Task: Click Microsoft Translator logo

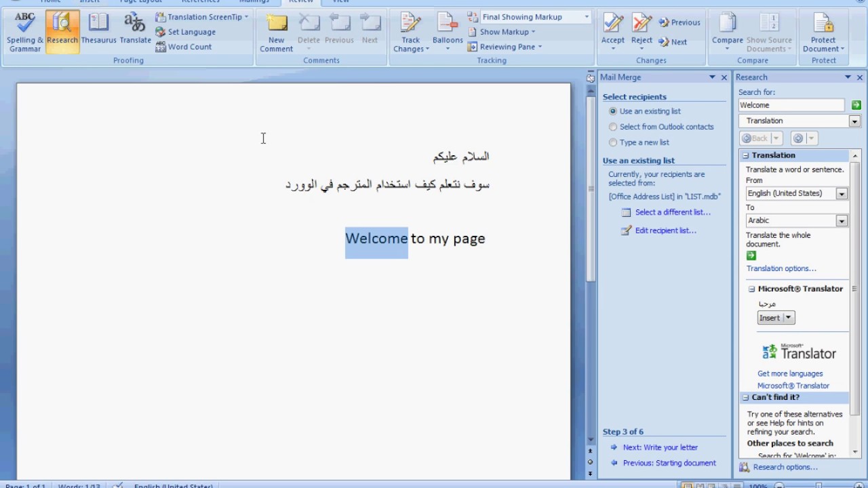Action: tap(799, 352)
